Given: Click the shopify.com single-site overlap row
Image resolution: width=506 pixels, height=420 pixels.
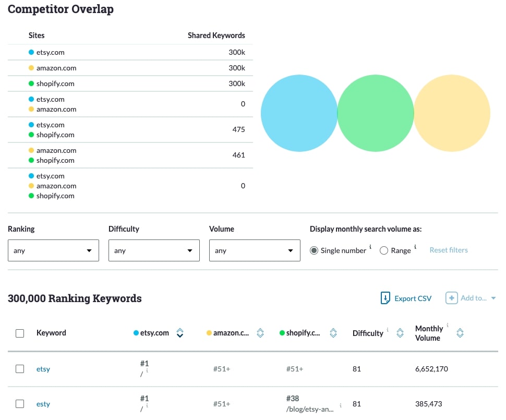Looking at the screenshot, I should pos(130,83).
